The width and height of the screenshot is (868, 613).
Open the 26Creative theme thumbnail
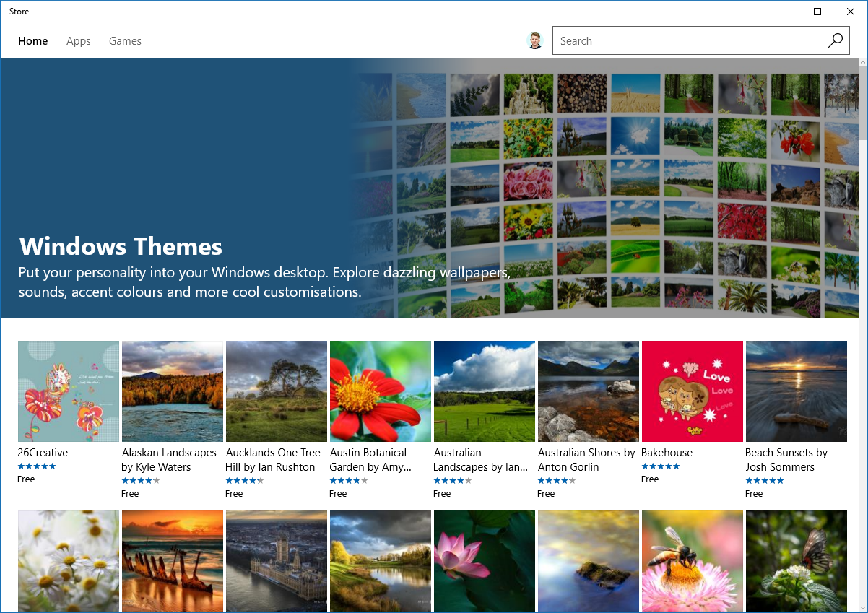point(69,391)
